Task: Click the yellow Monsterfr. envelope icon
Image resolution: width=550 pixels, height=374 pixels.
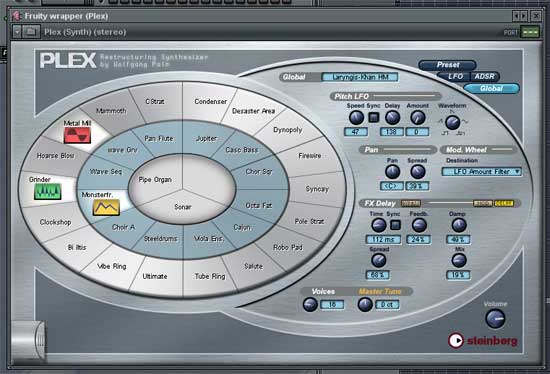Action: (106, 207)
